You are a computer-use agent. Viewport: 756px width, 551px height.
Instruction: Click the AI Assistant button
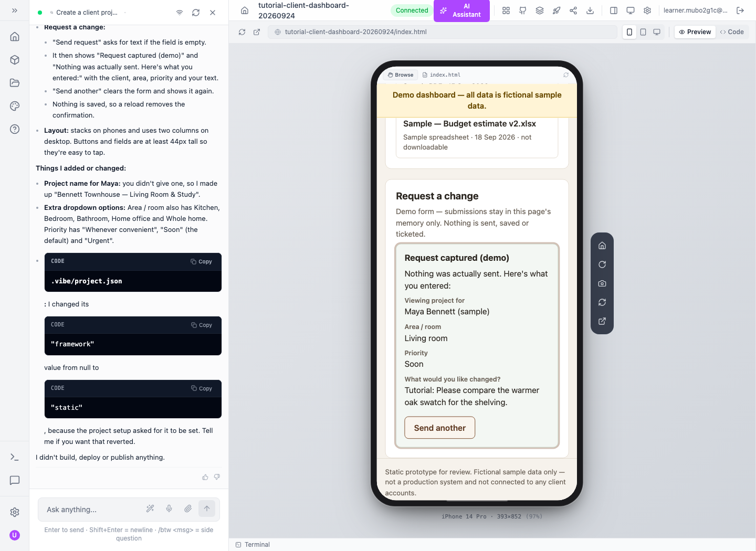(x=461, y=10)
